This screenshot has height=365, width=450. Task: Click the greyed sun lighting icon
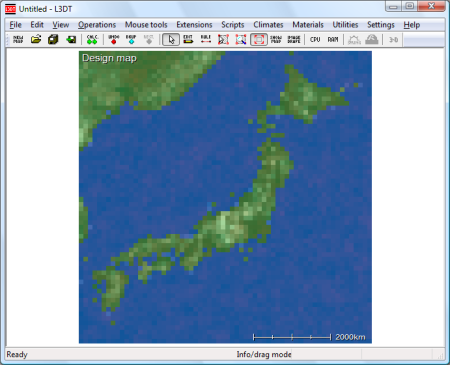354,40
